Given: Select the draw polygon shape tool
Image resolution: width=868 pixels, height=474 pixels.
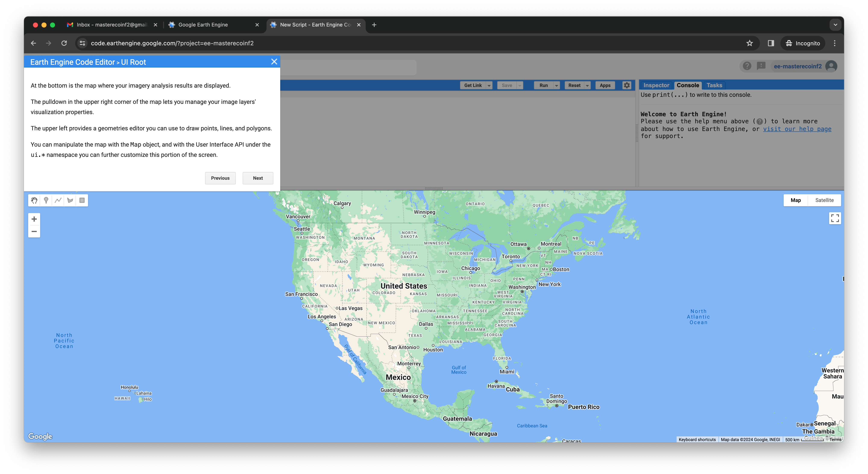Looking at the screenshot, I should click(x=70, y=200).
